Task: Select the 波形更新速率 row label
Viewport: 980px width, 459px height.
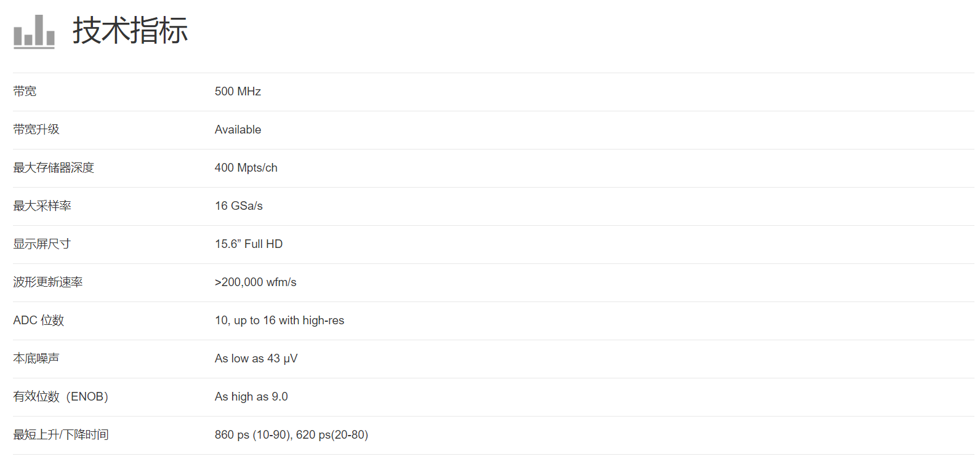Action: point(48,282)
